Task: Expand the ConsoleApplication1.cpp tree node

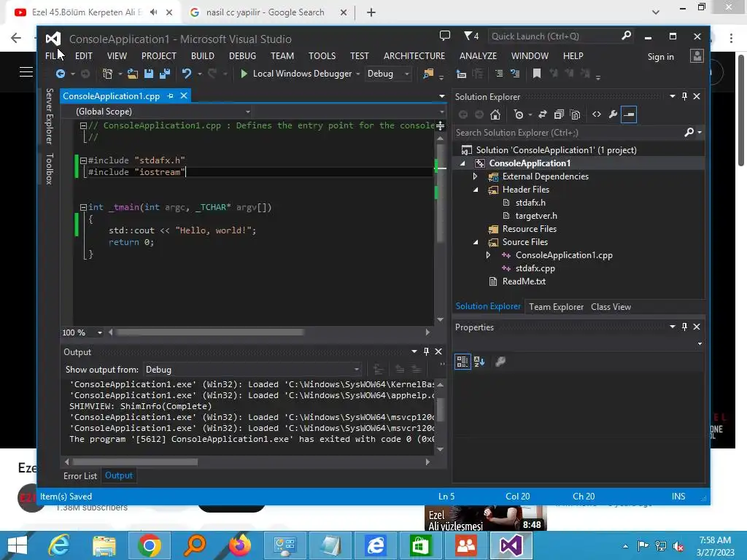Action: (488, 255)
